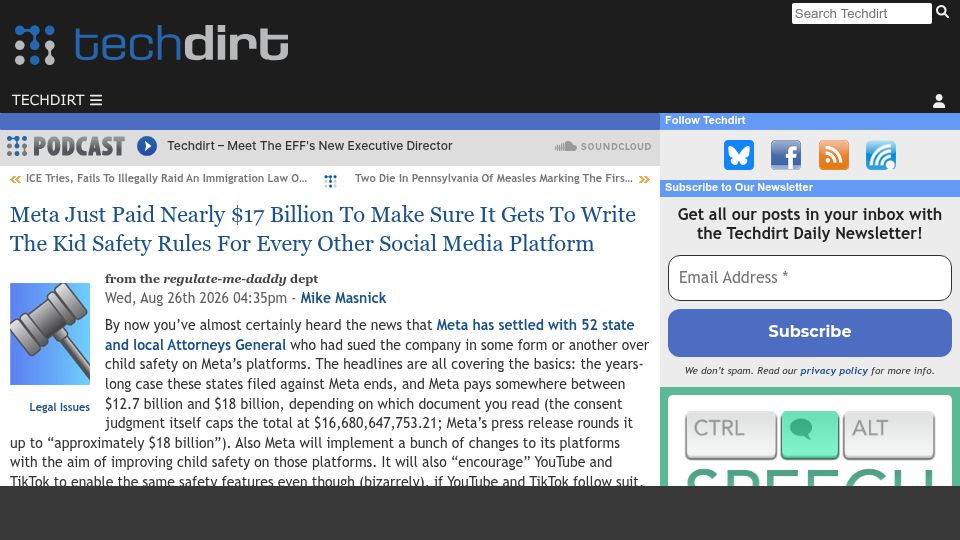Open the SoundCloud logo link
Screen dimensions: 960x540
pos(602,146)
